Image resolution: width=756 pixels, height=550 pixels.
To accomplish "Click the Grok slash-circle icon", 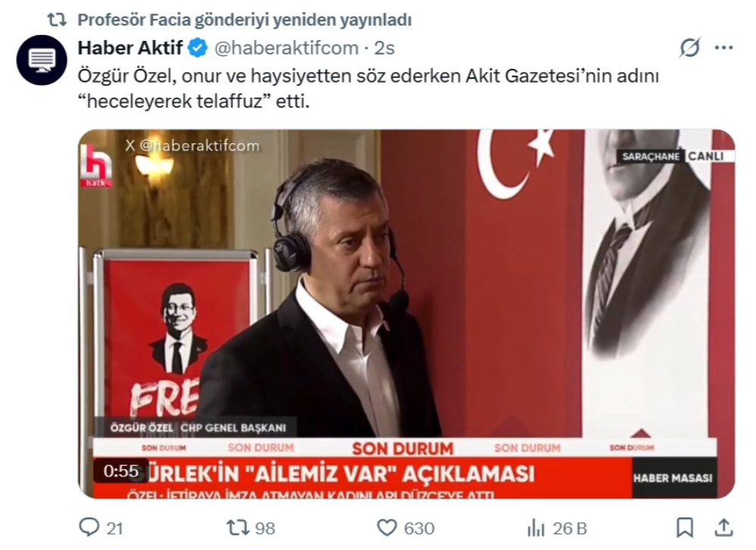I will (x=689, y=48).
